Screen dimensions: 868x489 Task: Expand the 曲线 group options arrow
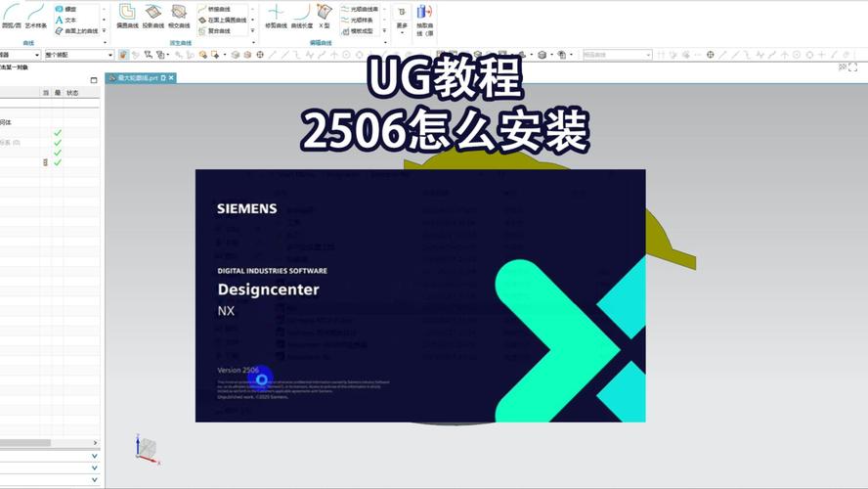click(105, 43)
